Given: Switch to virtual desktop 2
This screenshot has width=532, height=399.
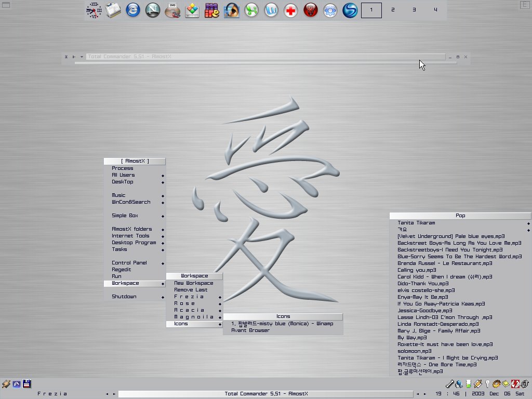Looking at the screenshot, I should coord(393,10).
